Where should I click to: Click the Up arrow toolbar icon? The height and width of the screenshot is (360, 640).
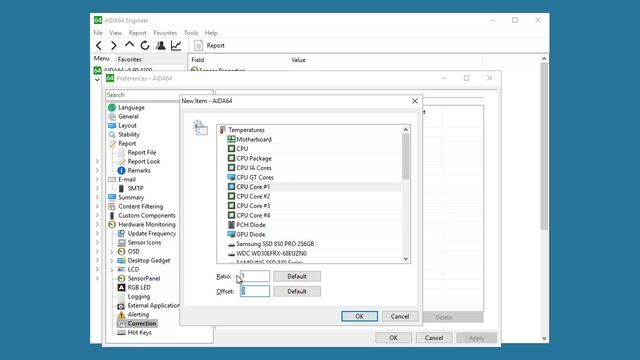pos(129,45)
